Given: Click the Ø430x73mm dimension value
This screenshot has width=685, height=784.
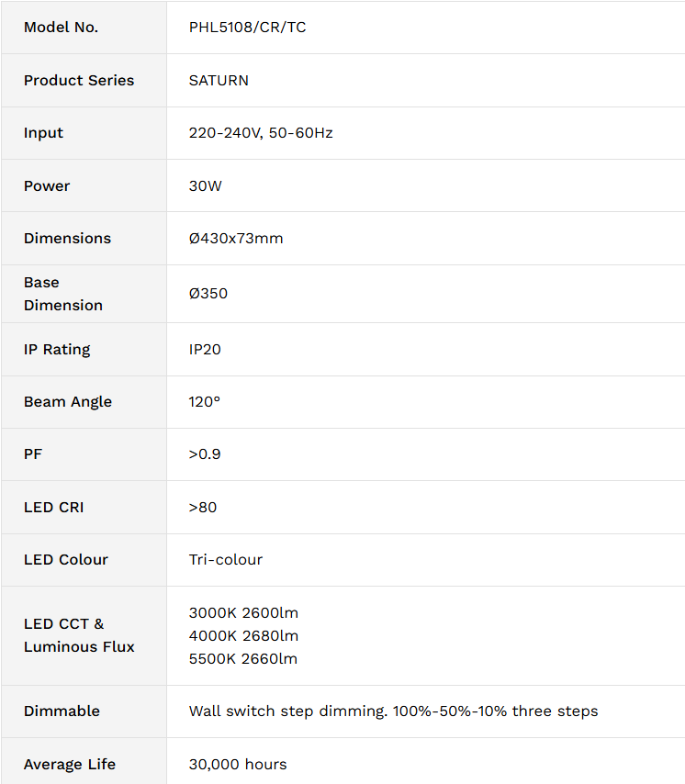Looking at the screenshot, I should click(235, 239).
